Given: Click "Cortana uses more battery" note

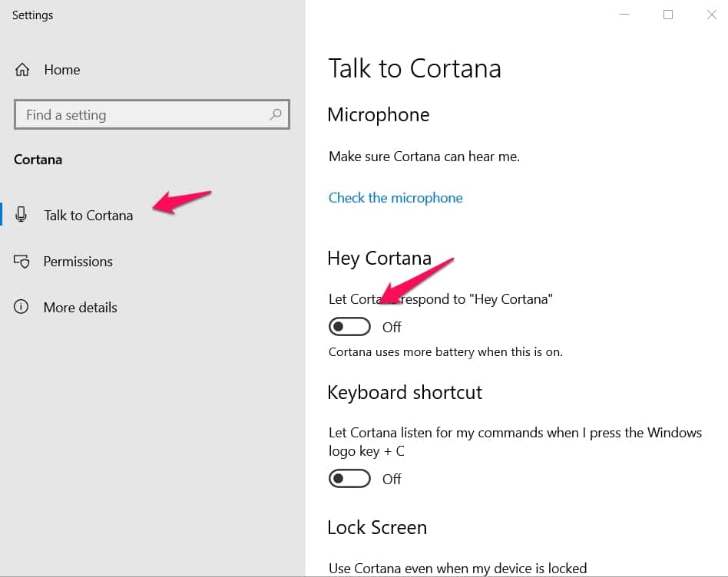Looking at the screenshot, I should (x=445, y=352).
